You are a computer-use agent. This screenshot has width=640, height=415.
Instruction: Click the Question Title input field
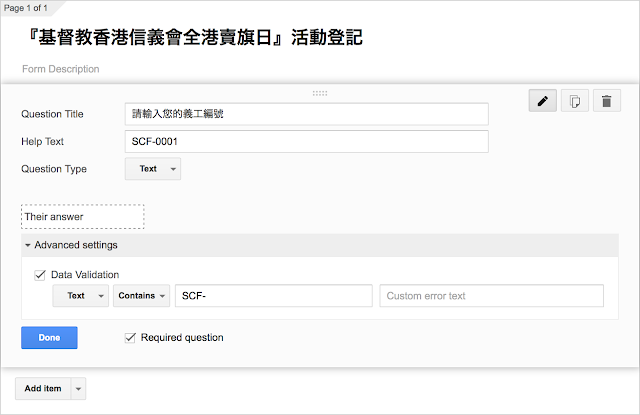coord(307,114)
